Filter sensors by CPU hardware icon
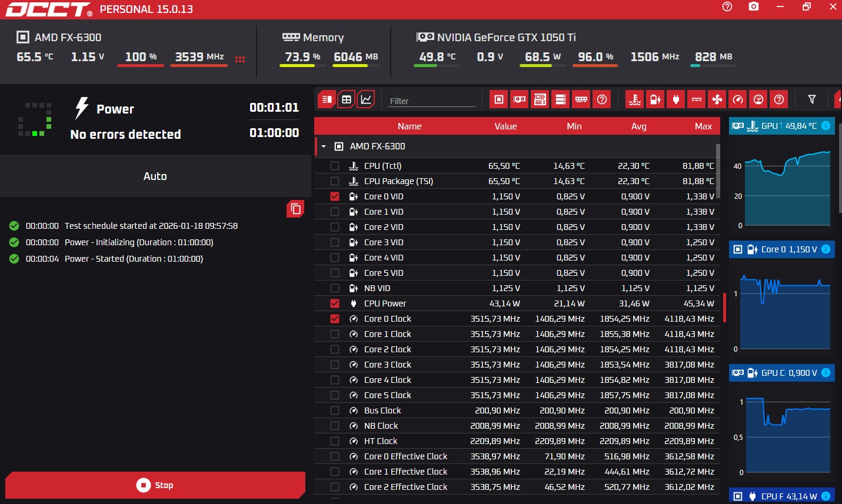The image size is (842, 504). (498, 99)
